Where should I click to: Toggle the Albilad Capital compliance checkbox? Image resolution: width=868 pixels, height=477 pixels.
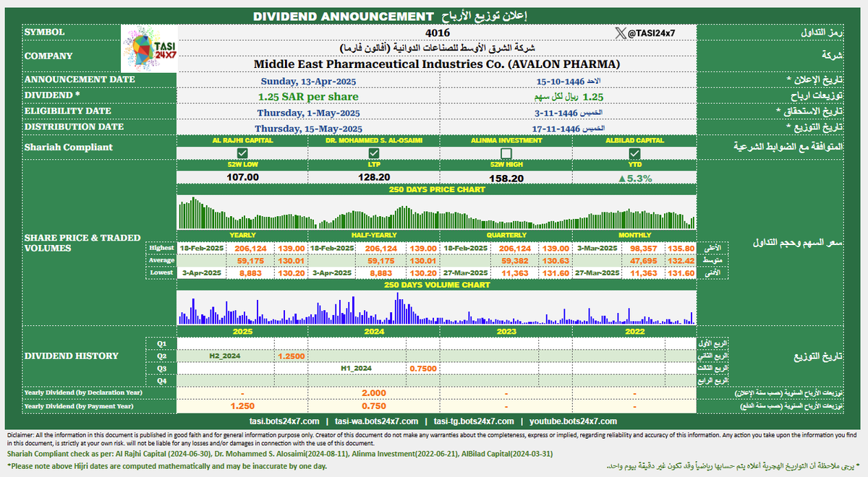(634, 153)
